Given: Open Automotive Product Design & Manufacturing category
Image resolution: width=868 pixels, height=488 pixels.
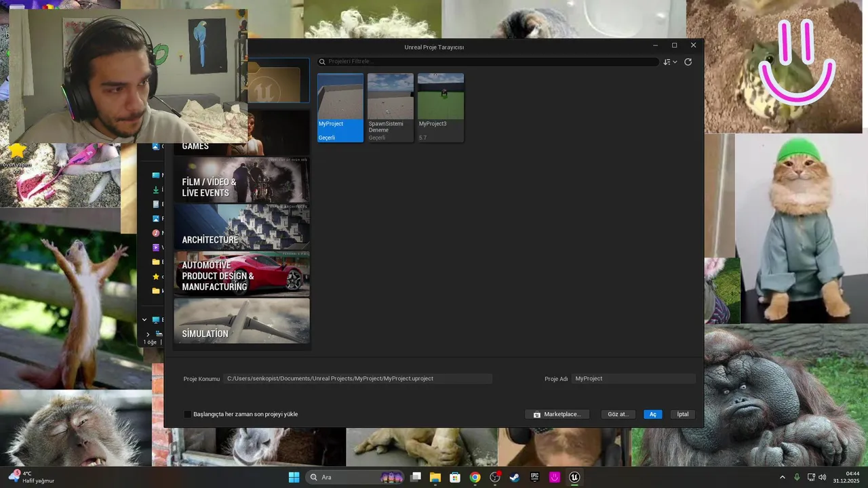Looking at the screenshot, I should [241, 274].
